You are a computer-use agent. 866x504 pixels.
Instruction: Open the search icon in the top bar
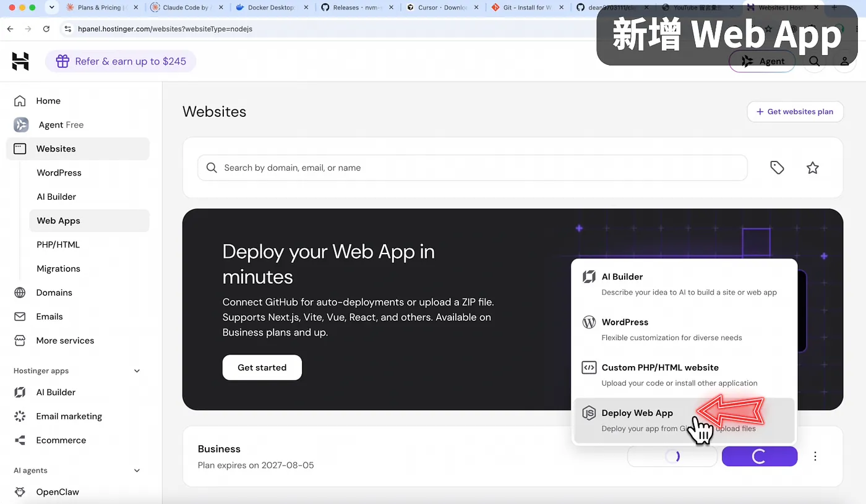(x=815, y=61)
